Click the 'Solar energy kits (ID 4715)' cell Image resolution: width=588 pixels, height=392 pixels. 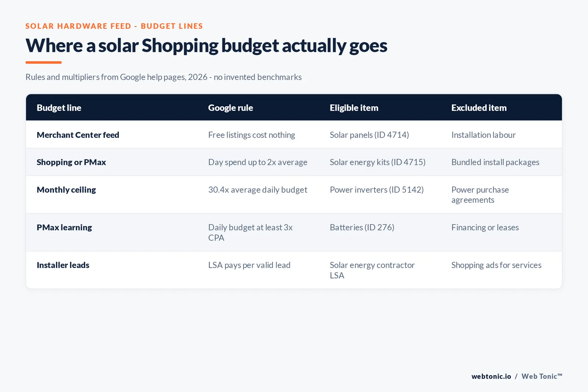378,162
